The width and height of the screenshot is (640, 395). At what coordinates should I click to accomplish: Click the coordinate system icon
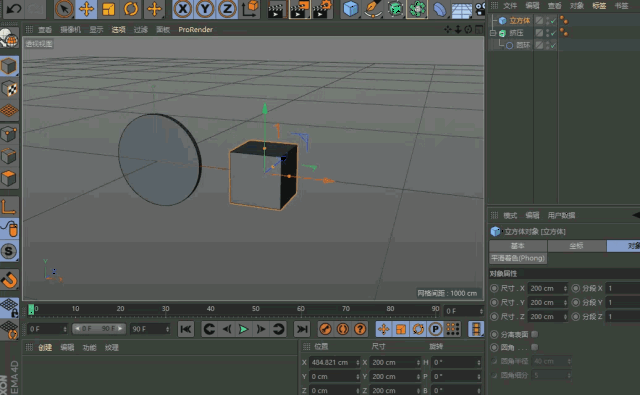point(249,9)
